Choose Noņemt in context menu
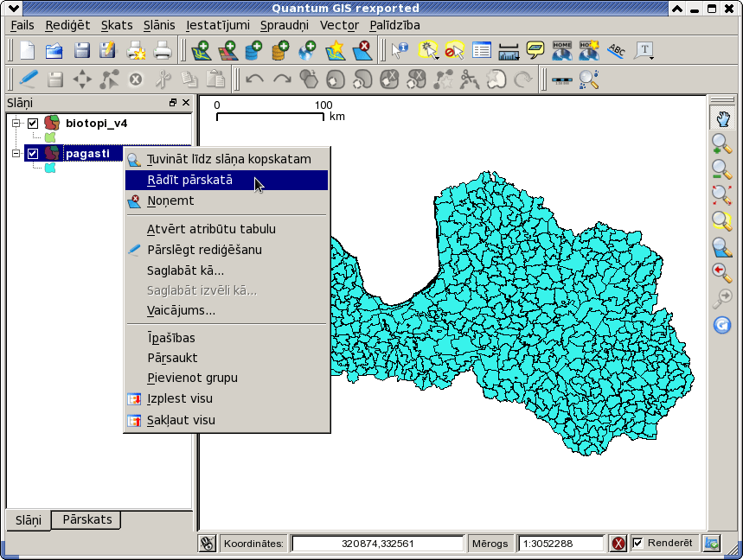 [x=227, y=201]
